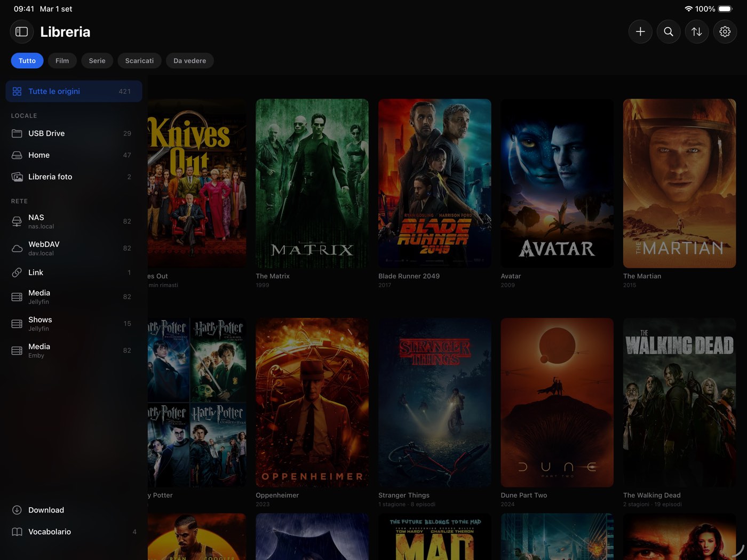Open Libreria foto source
747x560 pixels.
[74, 177]
